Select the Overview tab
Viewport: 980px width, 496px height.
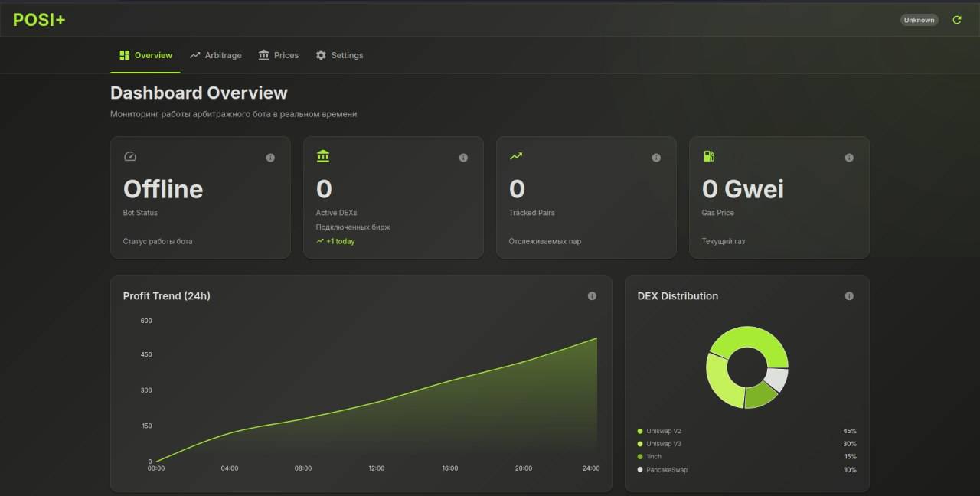point(145,55)
